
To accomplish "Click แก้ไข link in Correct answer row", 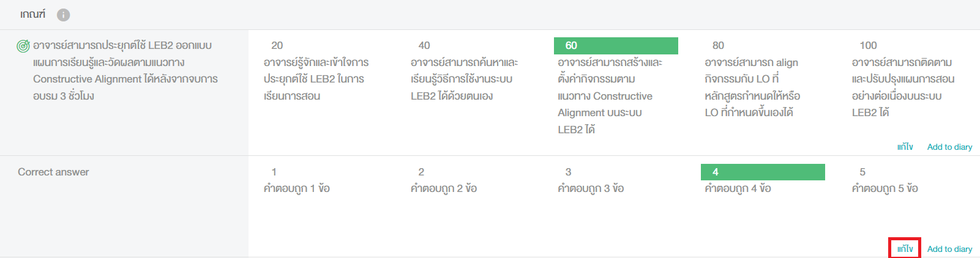I will (x=905, y=249).
